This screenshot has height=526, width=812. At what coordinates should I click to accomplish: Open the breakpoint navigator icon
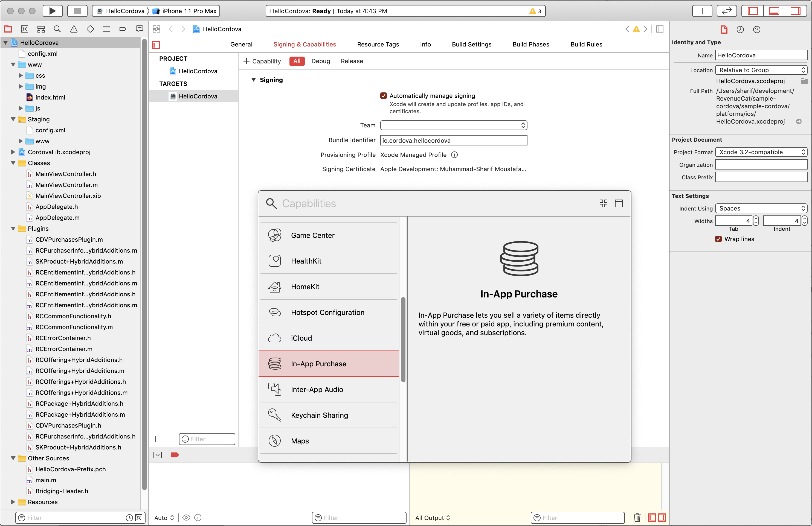[x=123, y=29]
